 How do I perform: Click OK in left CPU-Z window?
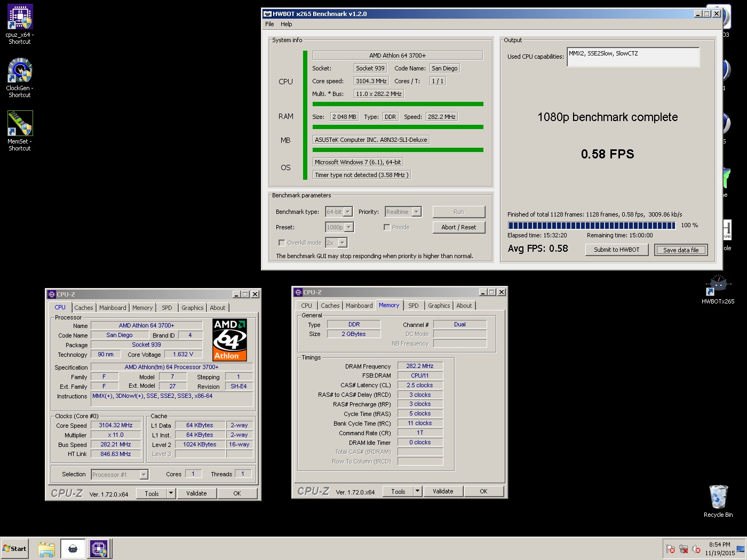click(237, 493)
